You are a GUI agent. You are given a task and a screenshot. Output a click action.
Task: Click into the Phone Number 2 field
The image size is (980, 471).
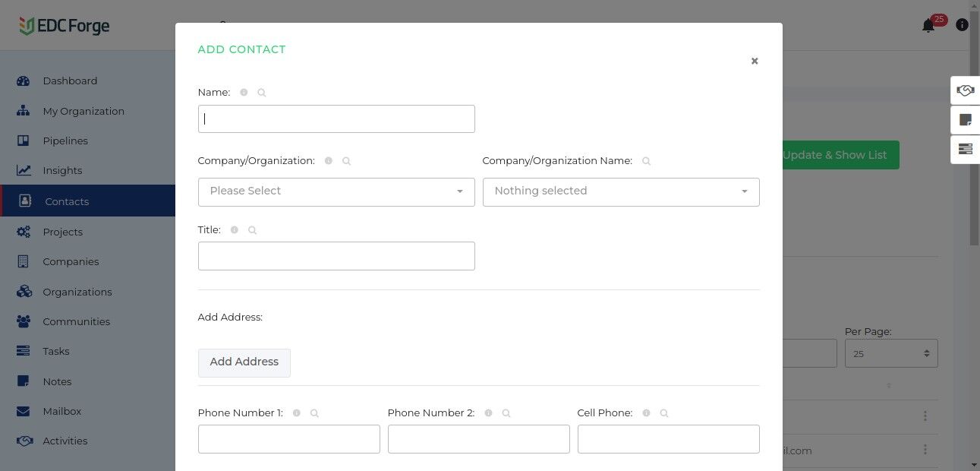(478, 439)
